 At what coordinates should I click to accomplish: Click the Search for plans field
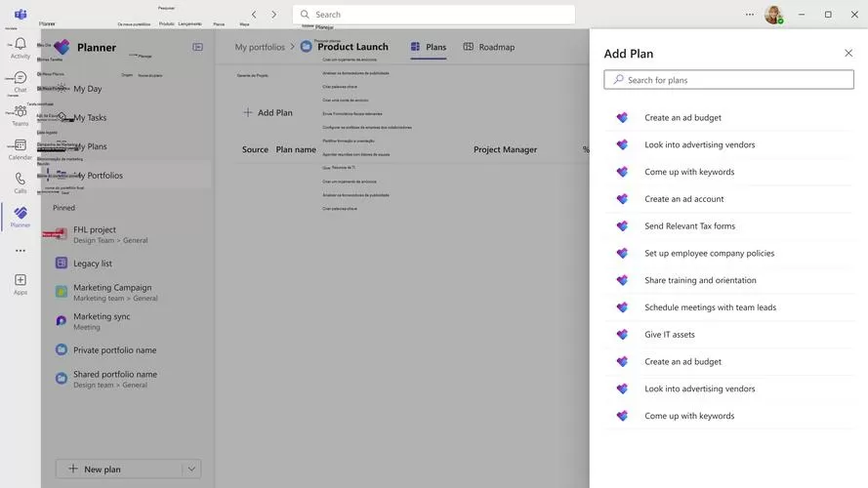coord(728,80)
